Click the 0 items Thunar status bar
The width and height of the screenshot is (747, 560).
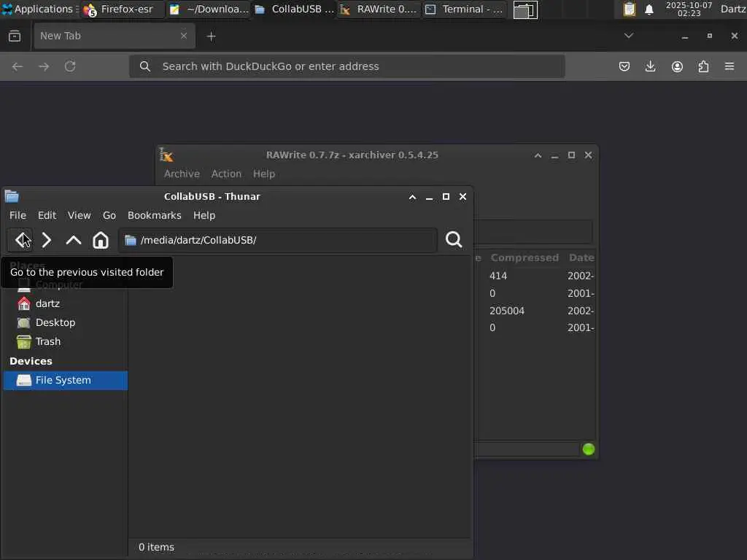point(300,547)
